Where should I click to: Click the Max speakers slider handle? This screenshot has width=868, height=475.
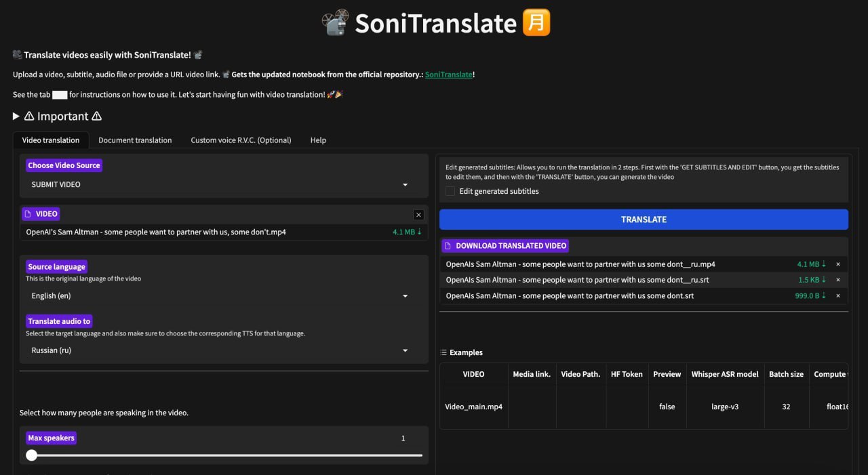[32, 455]
